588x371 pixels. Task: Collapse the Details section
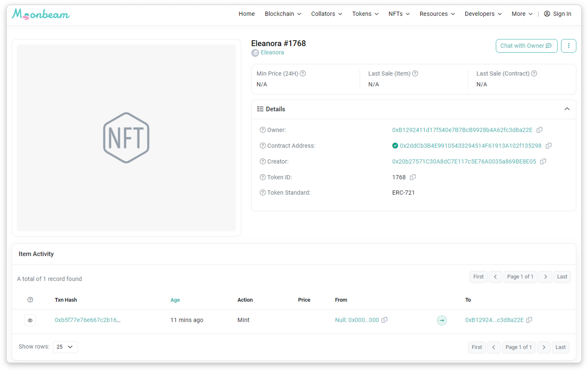pyautogui.click(x=567, y=109)
